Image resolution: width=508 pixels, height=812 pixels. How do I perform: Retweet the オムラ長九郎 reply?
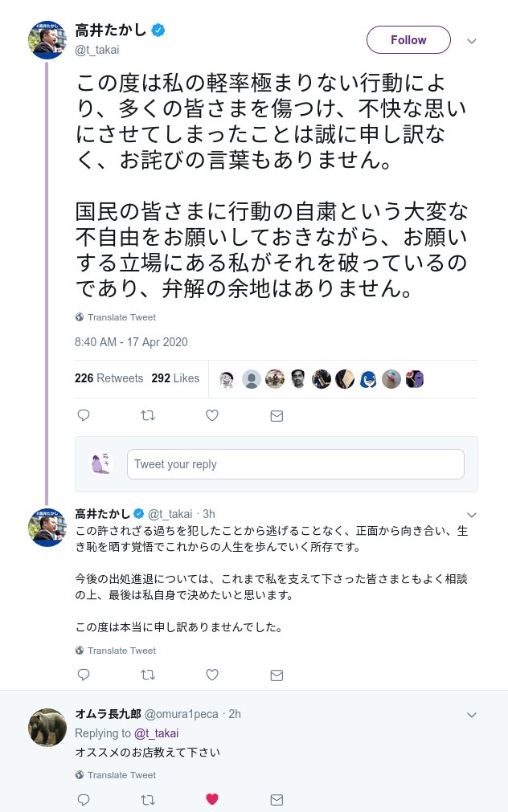click(148, 799)
